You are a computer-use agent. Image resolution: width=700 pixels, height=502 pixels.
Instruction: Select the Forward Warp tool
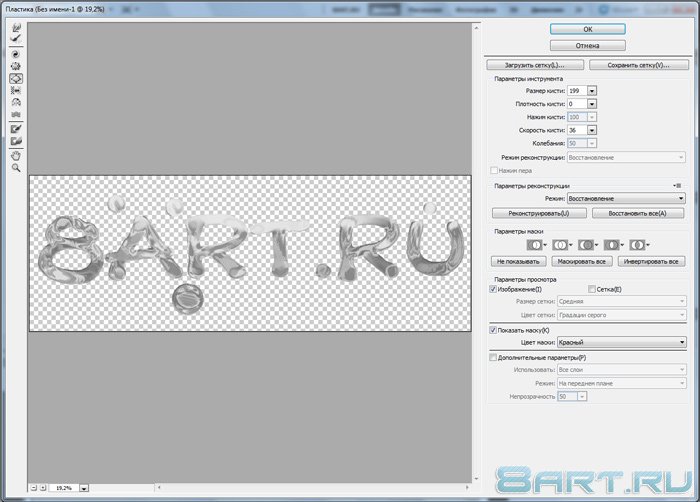(x=16, y=28)
